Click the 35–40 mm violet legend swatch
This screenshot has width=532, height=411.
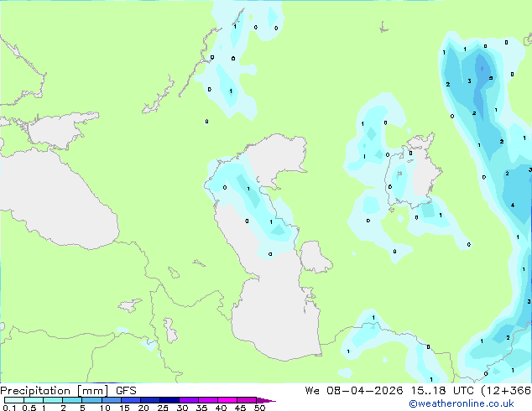pos(207,400)
